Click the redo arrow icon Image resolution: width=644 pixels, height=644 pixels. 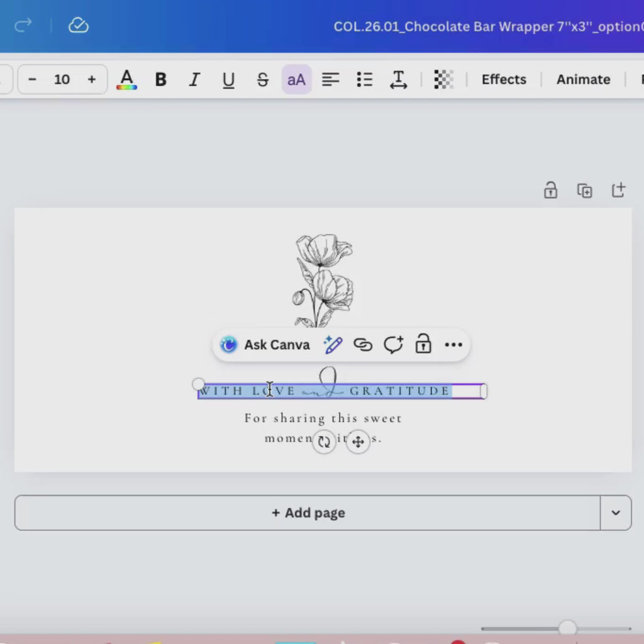23,25
